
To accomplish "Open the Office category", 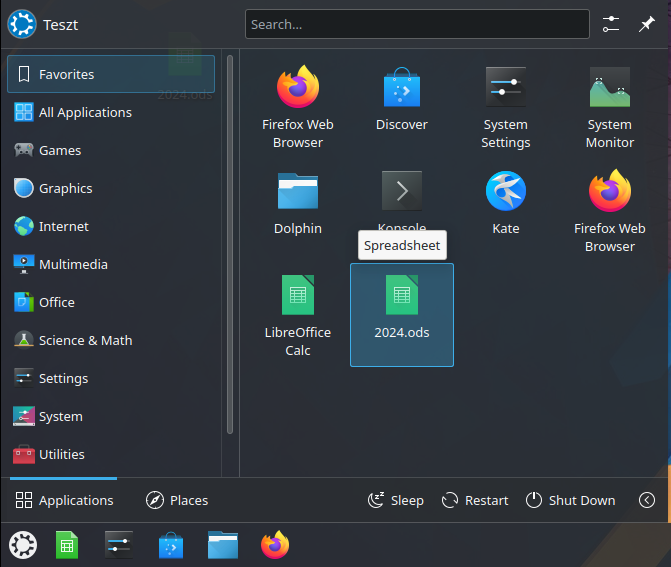I will pos(111,303).
